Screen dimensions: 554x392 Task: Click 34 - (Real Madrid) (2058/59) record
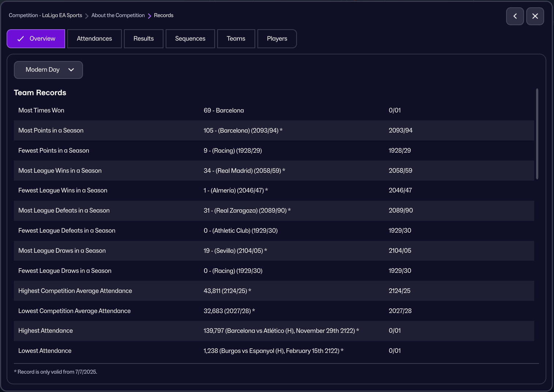pos(244,171)
